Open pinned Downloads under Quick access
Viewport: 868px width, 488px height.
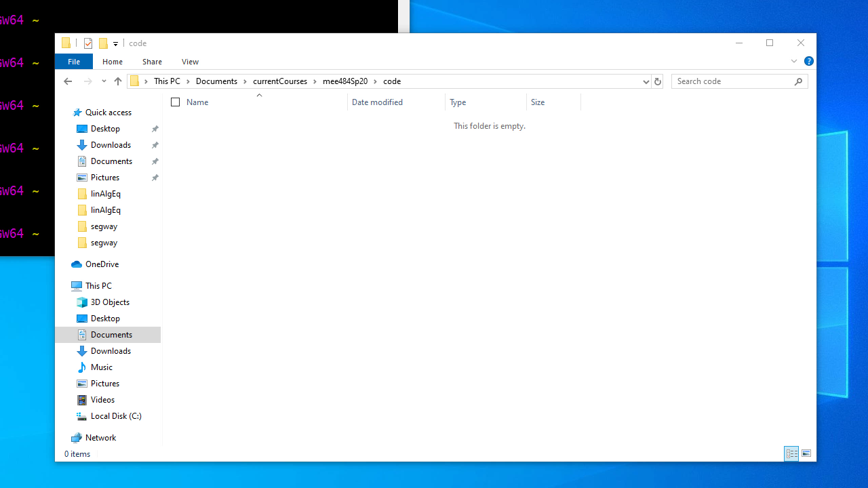[111, 145]
